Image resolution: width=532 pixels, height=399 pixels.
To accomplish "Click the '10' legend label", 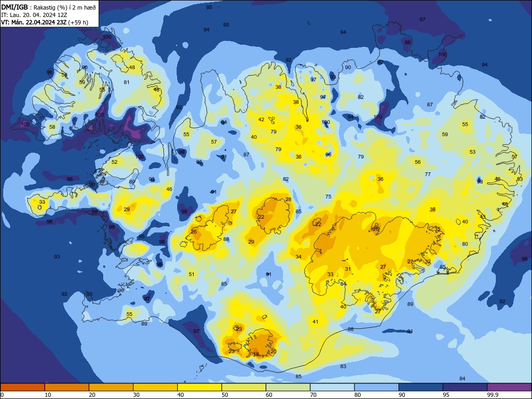I will (x=48, y=395).
